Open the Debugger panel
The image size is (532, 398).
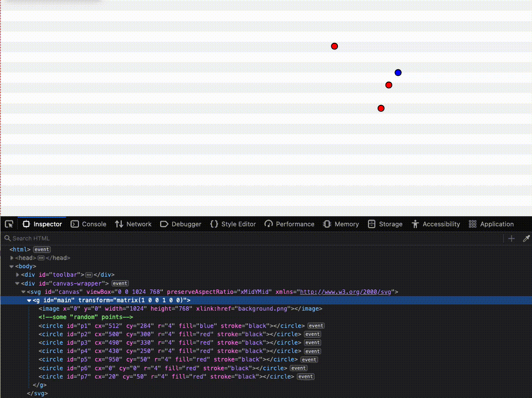point(181,224)
